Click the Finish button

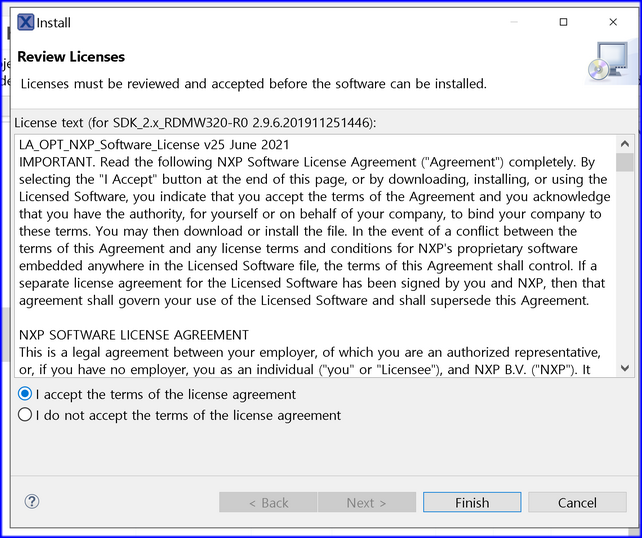pyautogui.click(x=472, y=502)
